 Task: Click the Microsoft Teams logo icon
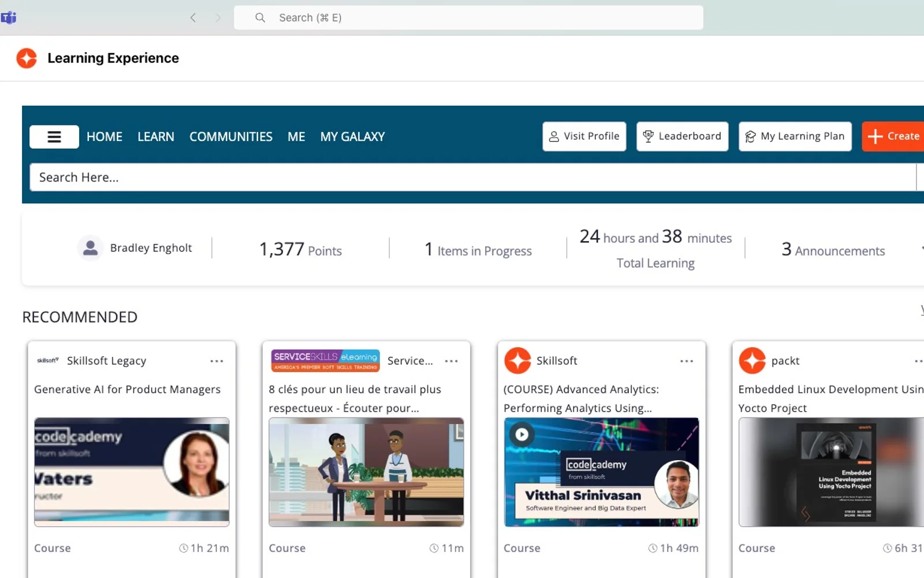coord(9,18)
